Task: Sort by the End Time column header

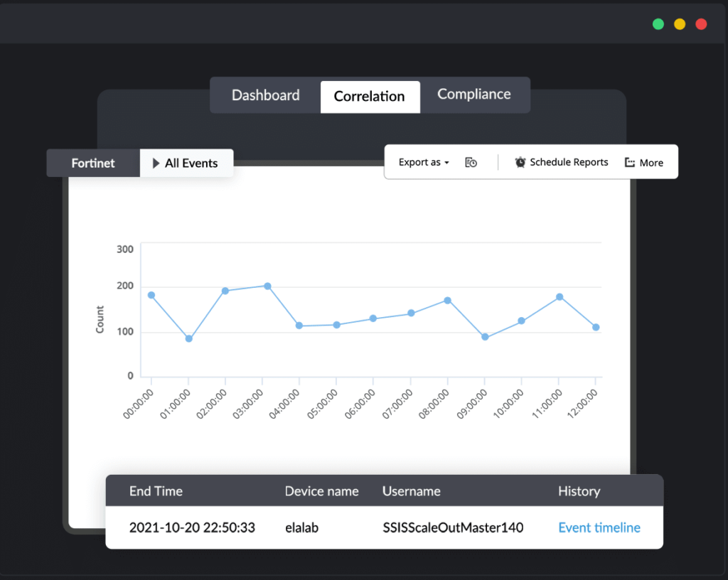Action: [x=156, y=490]
